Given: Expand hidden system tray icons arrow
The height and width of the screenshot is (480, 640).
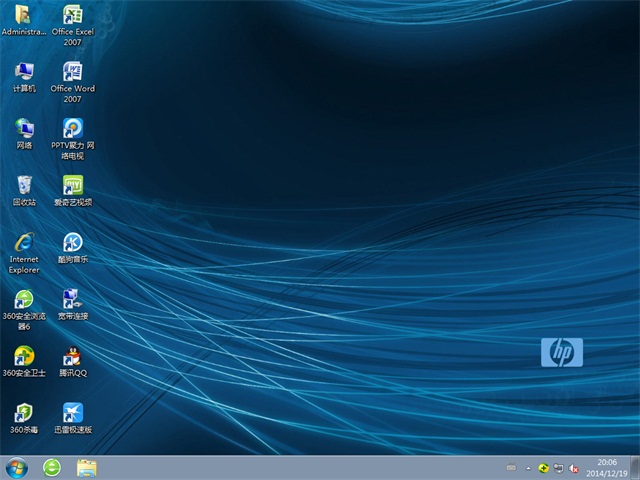Looking at the screenshot, I should pos(529,467).
